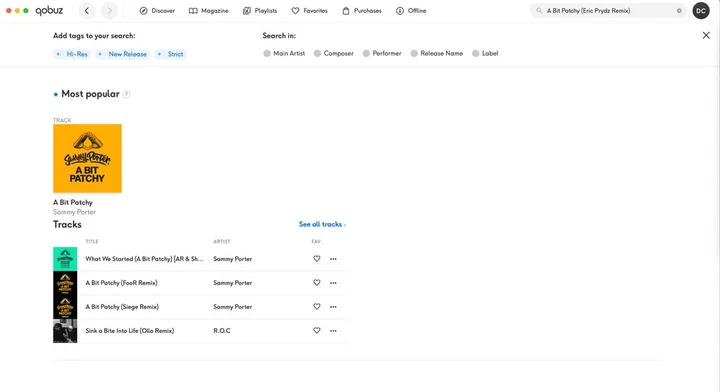Open the R.O.C artist link
Screen dimensions: 720x392
(x=222, y=330)
